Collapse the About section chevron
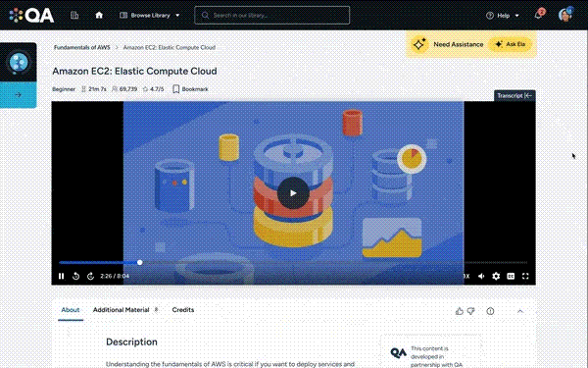 pos(520,311)
